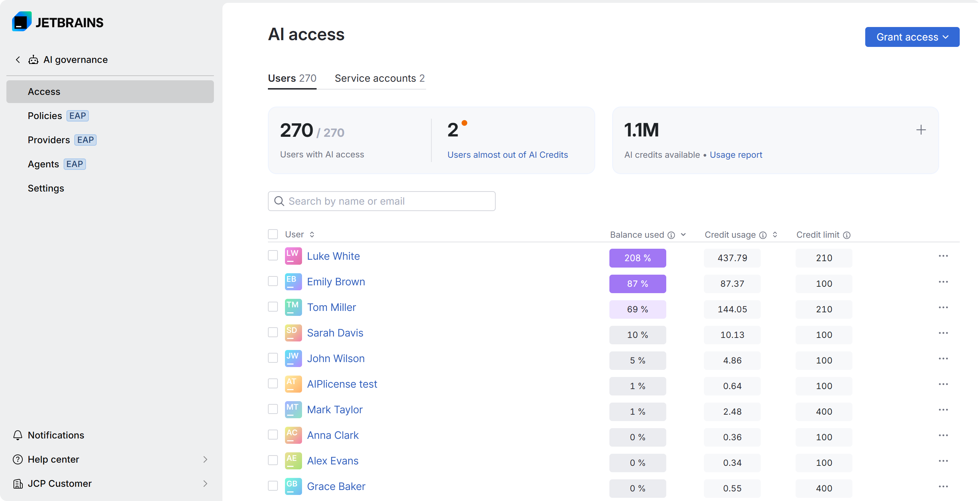View Users almost out of AI Credits

click(x=507, y=155)
